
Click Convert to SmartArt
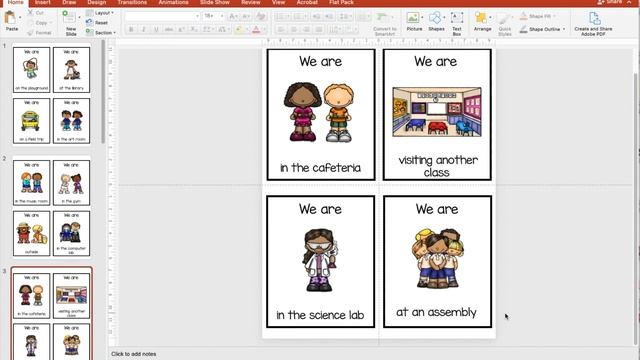pos(384,24)
